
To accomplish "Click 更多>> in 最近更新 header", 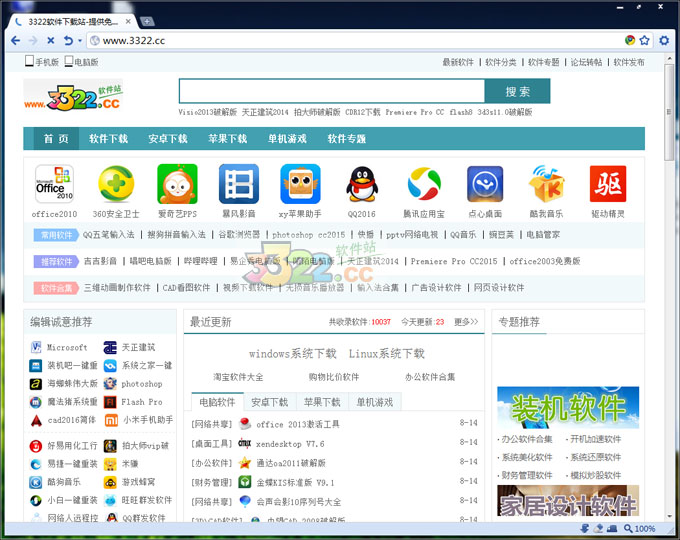I will click(466, 322).
